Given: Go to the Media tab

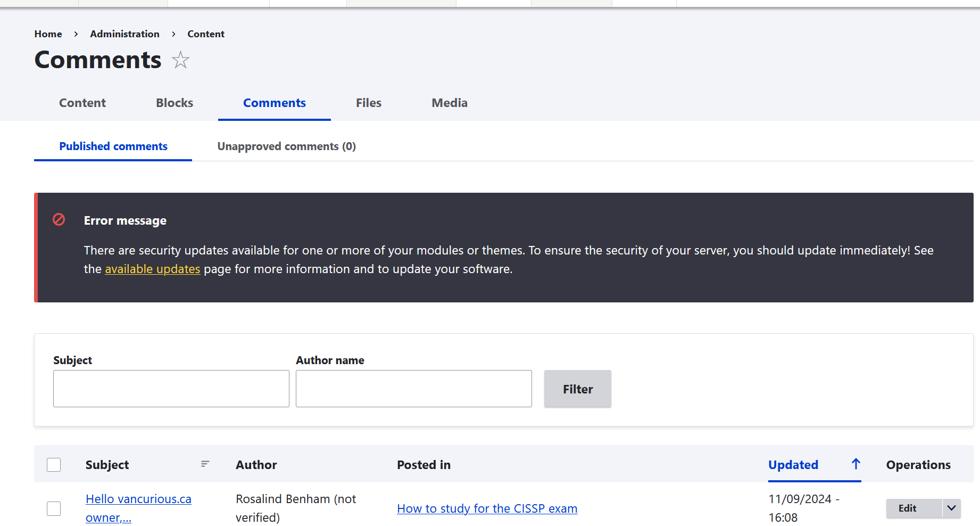Looking at the screenshot, I should click(x=450, y=103).
